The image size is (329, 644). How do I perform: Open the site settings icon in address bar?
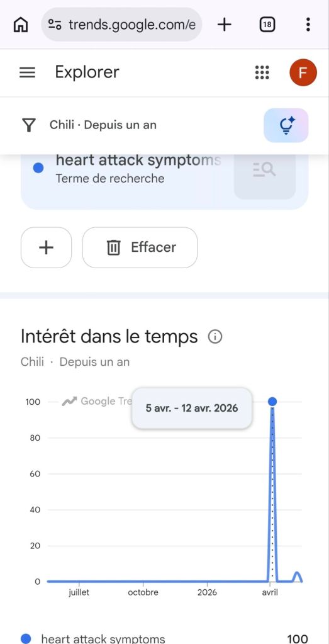tap(55, 24)
